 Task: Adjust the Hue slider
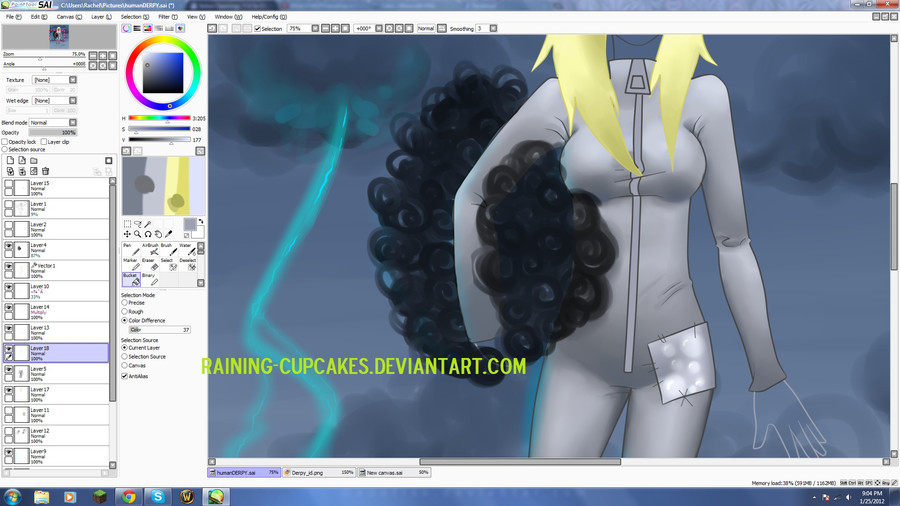point(159,118)
